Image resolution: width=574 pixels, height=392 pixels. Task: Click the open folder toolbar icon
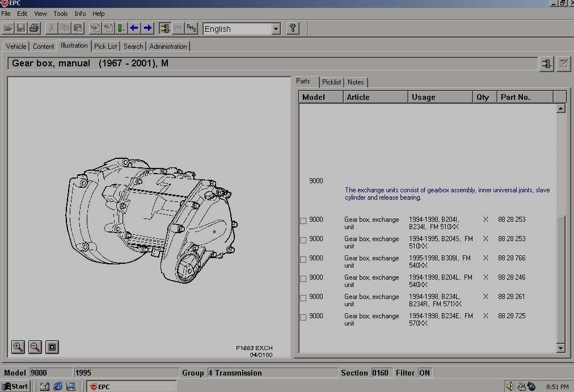(8, 28)
